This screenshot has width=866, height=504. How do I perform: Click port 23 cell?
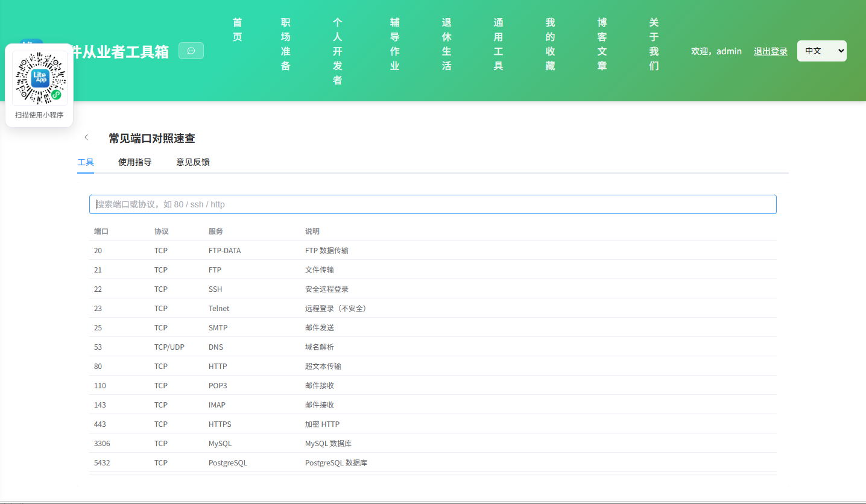point(98,309)
